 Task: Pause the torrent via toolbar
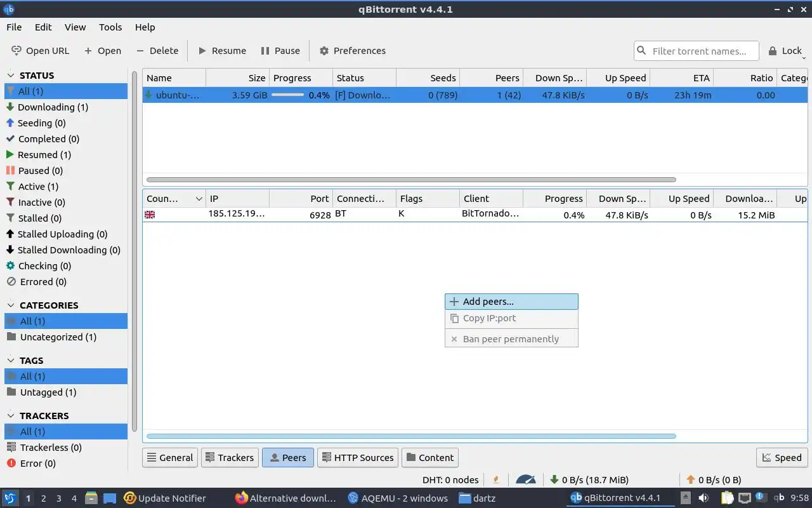coord(280,51)
